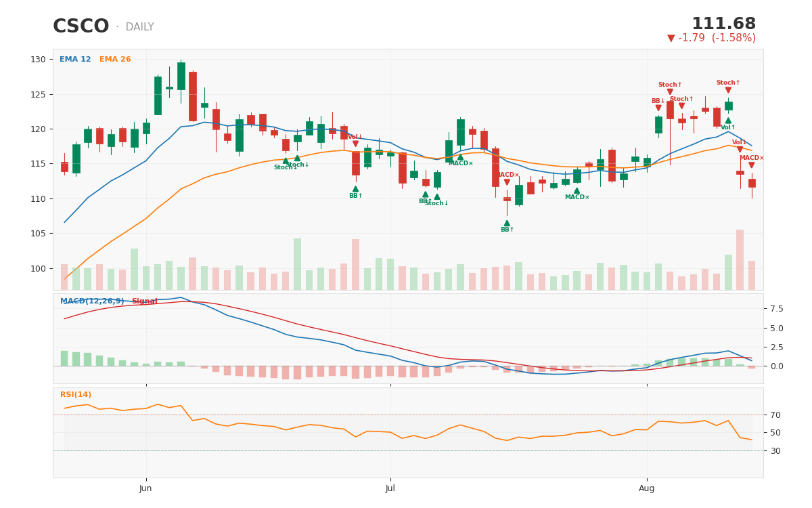This screenshot has width=812, height=508.
Task: Click the 110 price axis label
Action: (38, 198)
